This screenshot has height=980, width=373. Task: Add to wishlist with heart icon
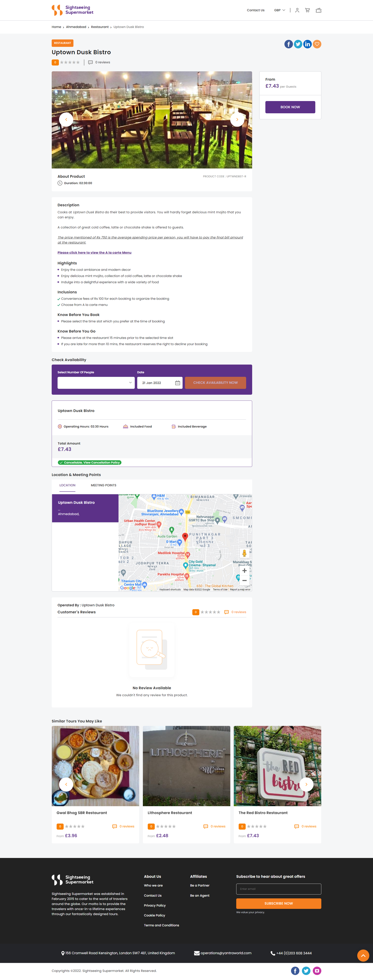coord(317,44)
